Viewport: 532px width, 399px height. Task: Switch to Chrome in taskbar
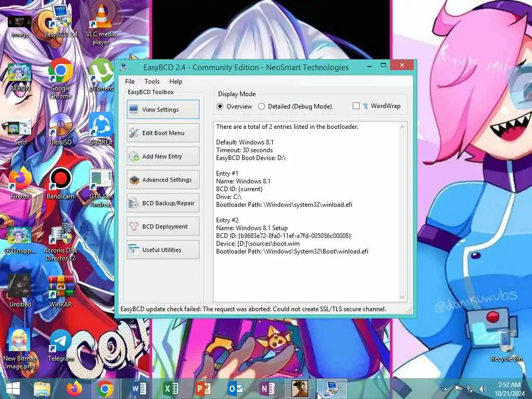coord(105,389)
